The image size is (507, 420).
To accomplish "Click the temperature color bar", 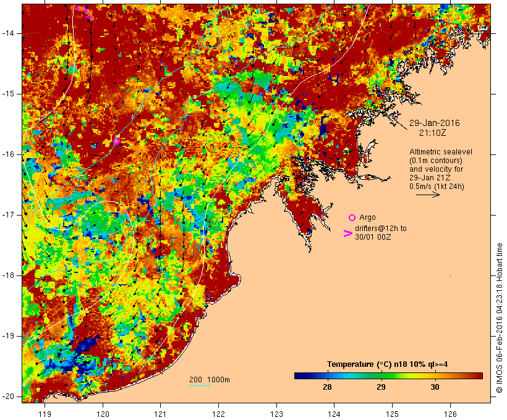I will click(x=388, y=376).
